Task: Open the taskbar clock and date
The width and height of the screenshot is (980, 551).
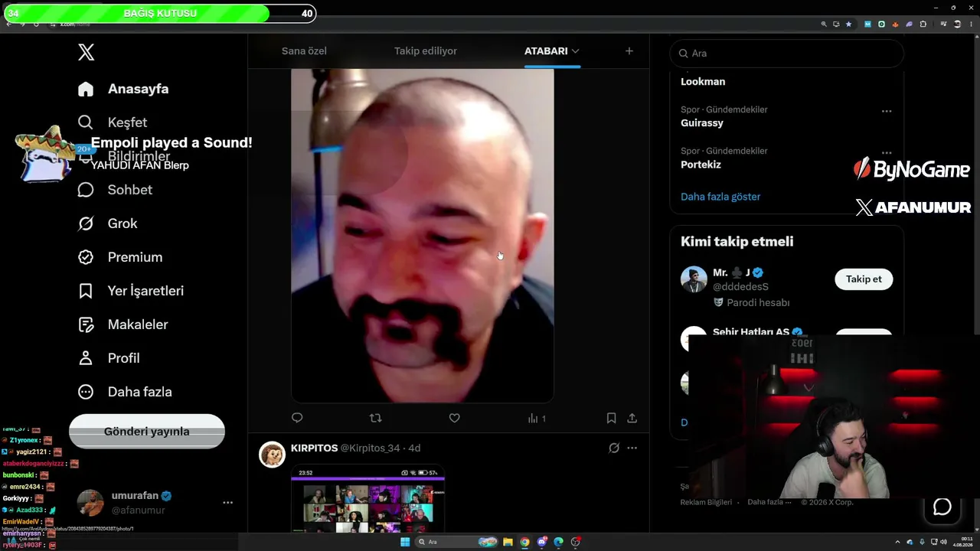Action: coord(962,542)
